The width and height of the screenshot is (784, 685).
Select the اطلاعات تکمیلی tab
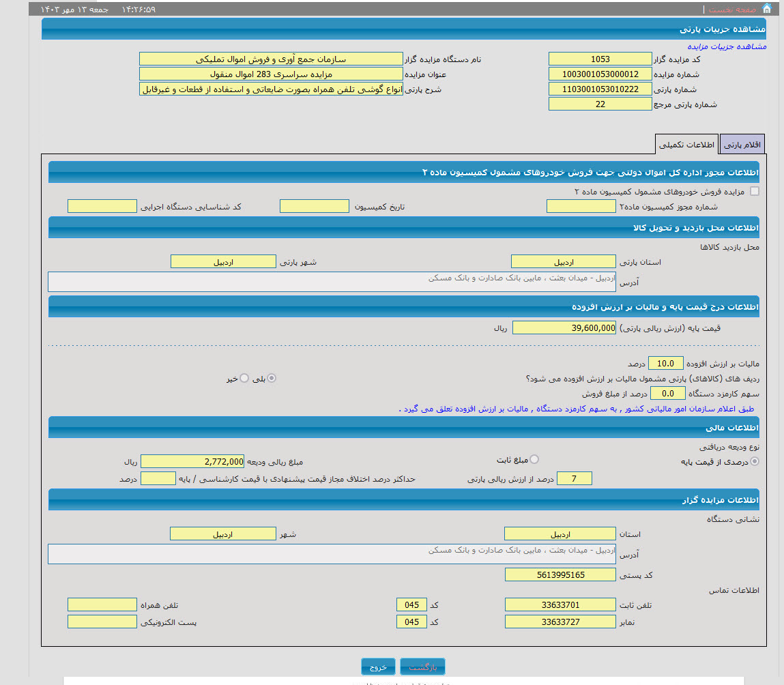[686, 145]
